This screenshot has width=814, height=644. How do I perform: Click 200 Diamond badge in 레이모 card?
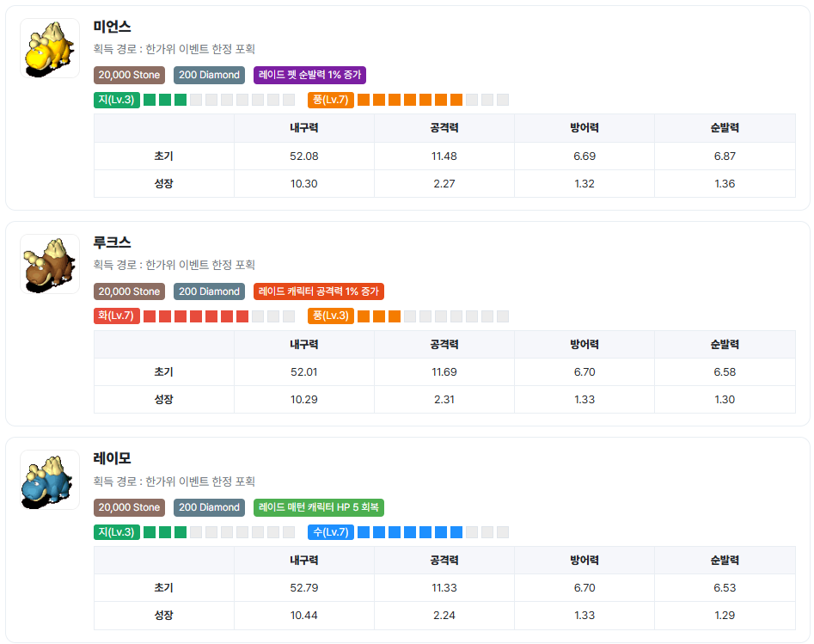click(x=209, y=507)
